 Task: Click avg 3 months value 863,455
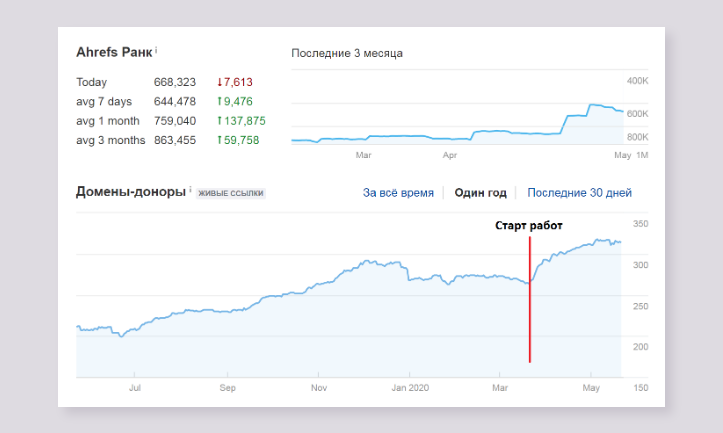pyautogui.click(x=175, y=140)
